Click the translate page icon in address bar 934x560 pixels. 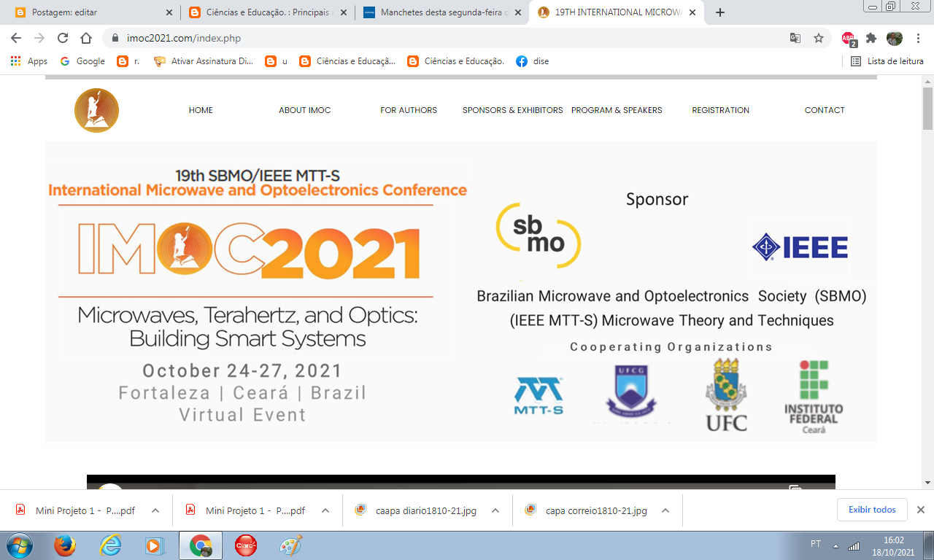pos(795,38)
